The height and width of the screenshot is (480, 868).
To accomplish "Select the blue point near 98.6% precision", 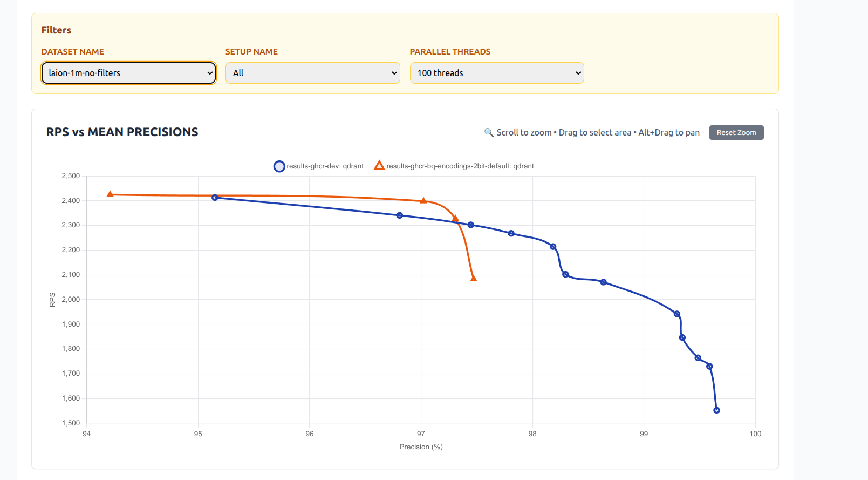I will coord(604,282).
